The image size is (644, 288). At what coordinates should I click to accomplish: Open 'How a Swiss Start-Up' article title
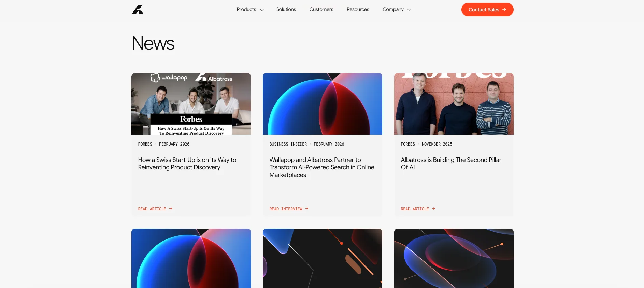point(187,164)
